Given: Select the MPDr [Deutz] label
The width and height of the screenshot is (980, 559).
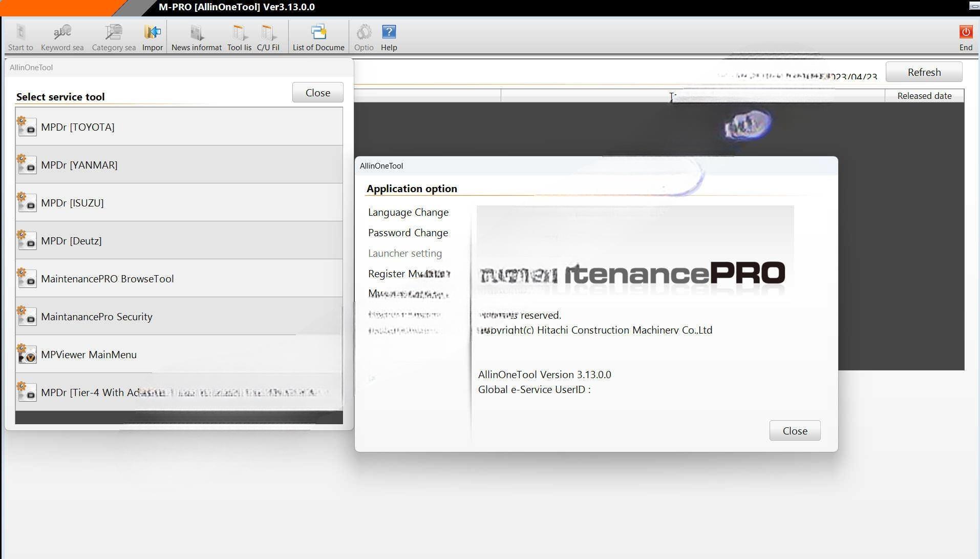Looking at the screenshot, I should click(71, 241).
